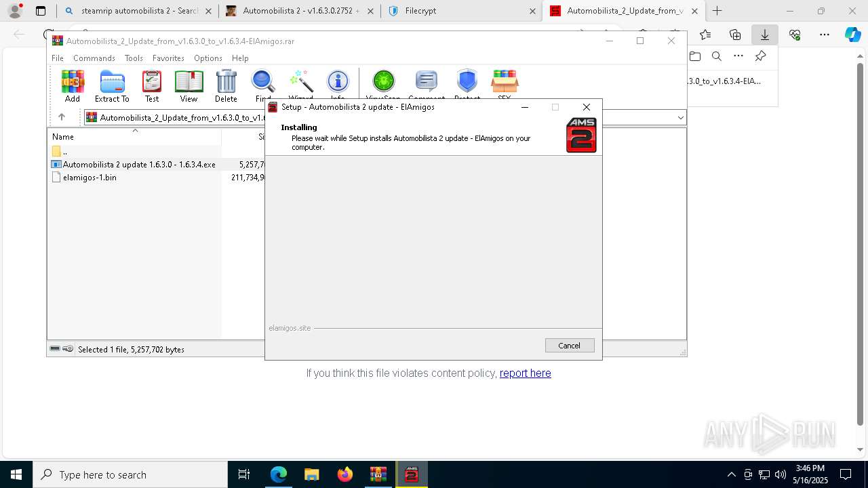Click the Edge Downloads arrow icon

point(765,35)
